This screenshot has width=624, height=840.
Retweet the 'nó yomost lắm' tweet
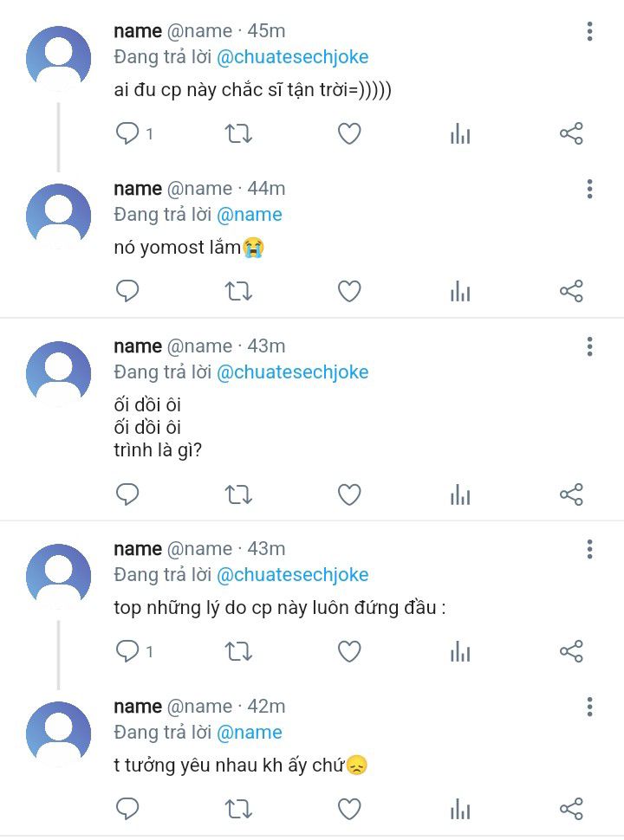pos(238,291)
